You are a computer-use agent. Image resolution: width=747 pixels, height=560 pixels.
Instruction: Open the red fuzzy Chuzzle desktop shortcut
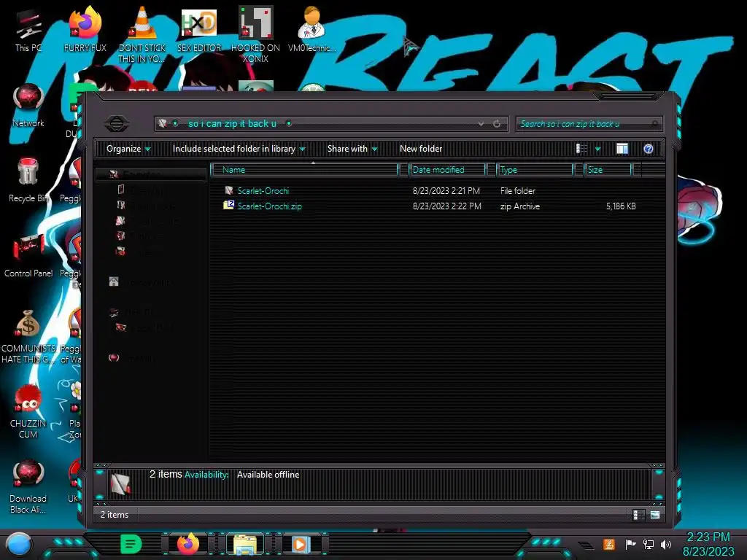point(28,411)
